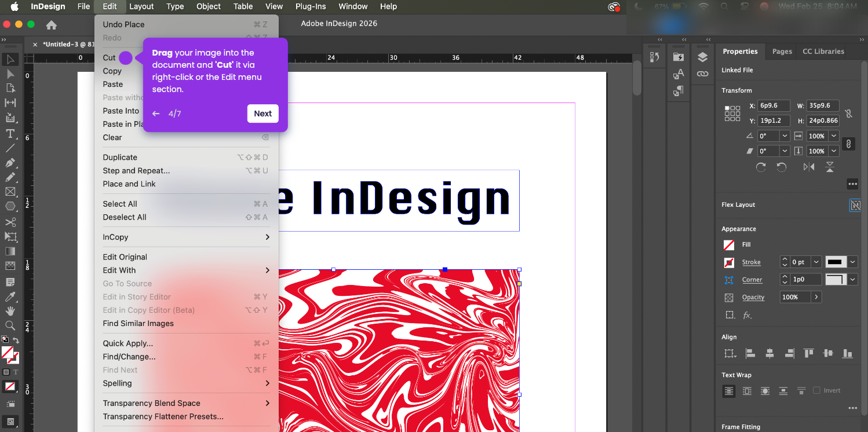Enable the Invert text wrap checkbox

(x=816, y=390)
